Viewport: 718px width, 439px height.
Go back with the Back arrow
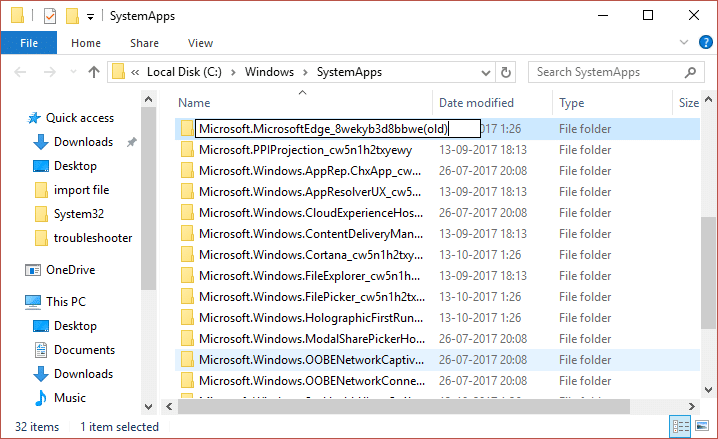(x=20, y=72)
